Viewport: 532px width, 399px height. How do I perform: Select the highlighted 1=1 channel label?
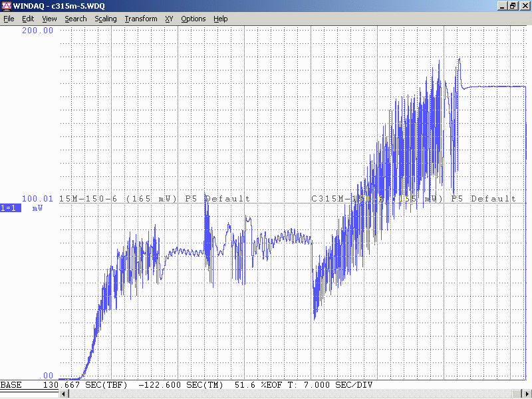click(x=10, y=208)
